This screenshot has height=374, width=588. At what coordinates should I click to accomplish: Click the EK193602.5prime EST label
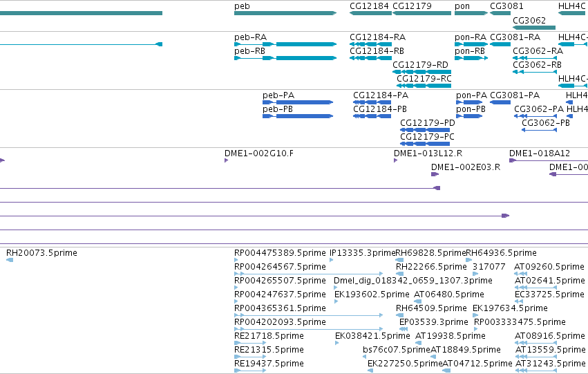pos(372,294)
